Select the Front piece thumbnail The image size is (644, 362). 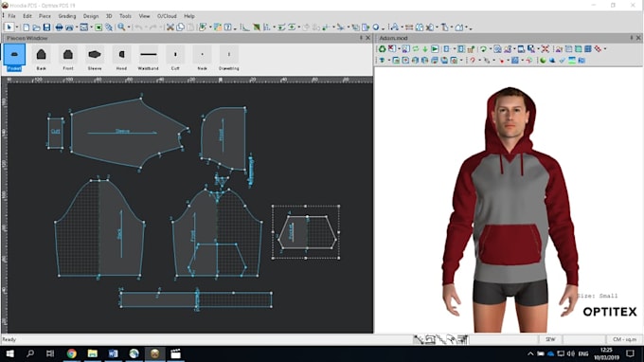68,57
